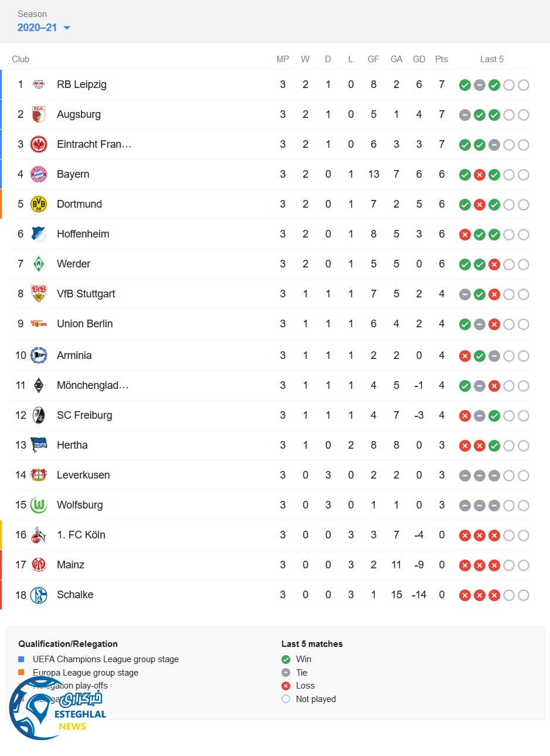550x756 pixels.
Task: Click the Bayern club logo
Action: 39,174
